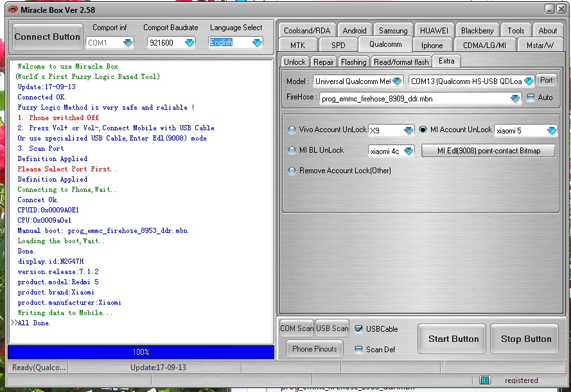
Task: Click the display.id:N2G47H log line
Action: point(51,262)
